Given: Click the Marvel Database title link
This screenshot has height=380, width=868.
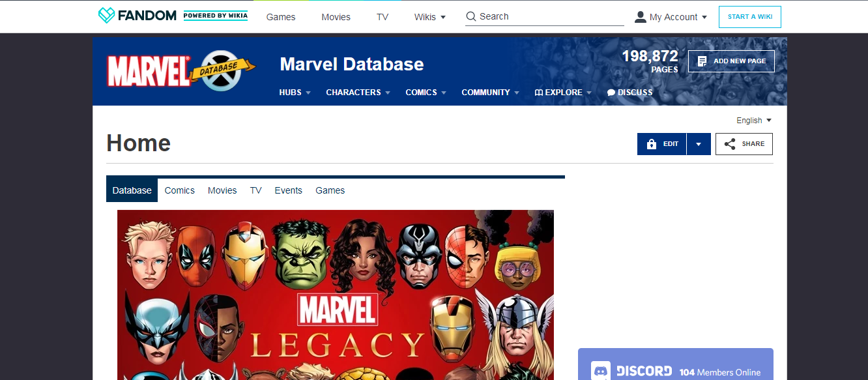Looking at the screenshot, I should click(x=352, y=64).
